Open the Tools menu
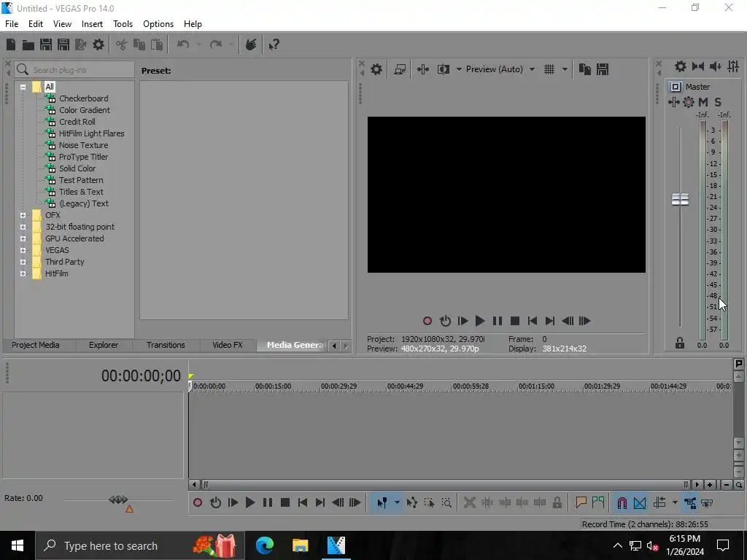The image size is (747, 560). pyautogui.click(x=123, y=24)
